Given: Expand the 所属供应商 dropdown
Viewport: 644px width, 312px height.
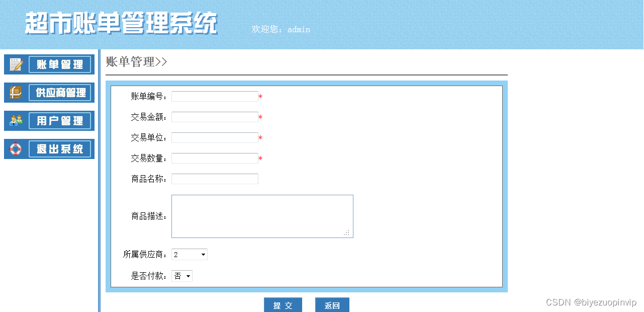Looking at the screenshot, I should click(190, 255).
